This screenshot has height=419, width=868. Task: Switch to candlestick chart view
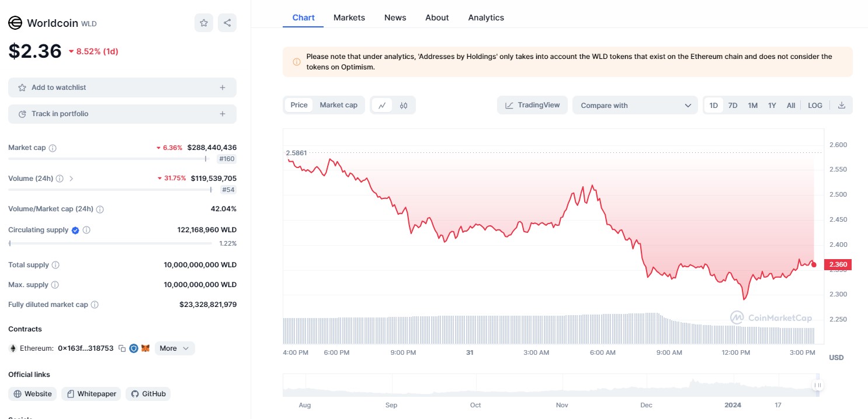(404, 106)
